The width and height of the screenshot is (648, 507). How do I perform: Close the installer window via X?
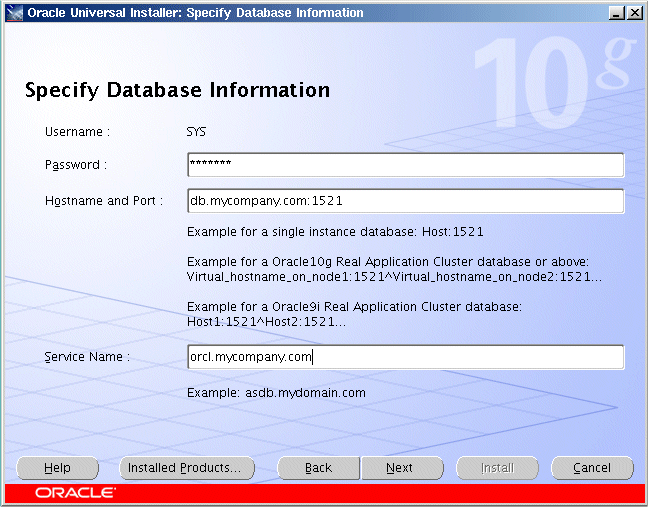[634, 13]
